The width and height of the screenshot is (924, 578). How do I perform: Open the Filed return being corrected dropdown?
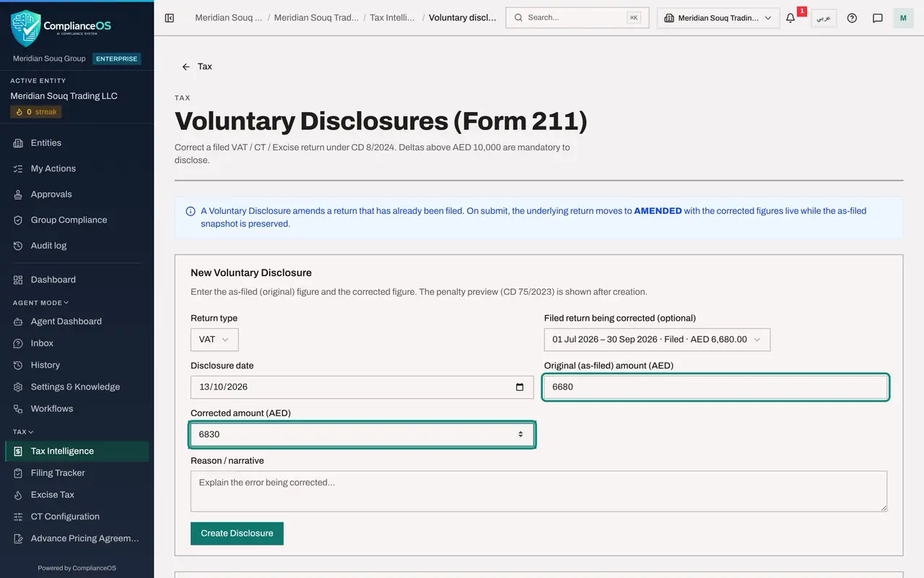tap(657, 340)
